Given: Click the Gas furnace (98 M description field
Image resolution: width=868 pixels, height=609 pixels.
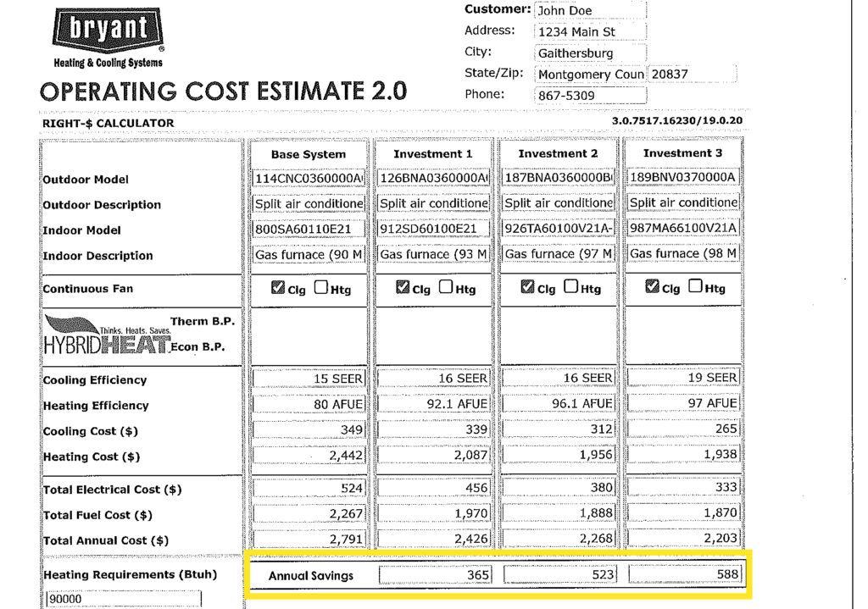Looking at the screenshot, I should pos(684,252).
